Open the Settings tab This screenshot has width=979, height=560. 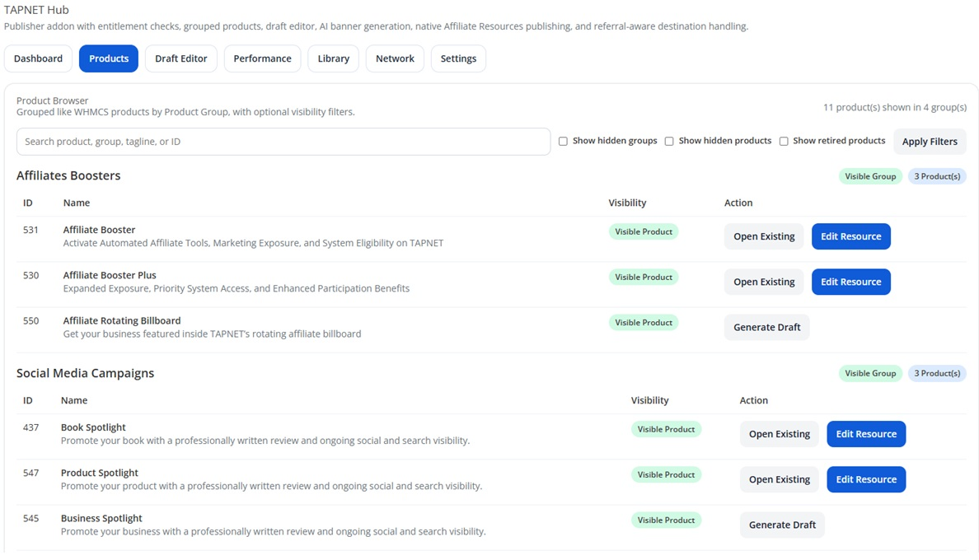click(x=458, y=58)
